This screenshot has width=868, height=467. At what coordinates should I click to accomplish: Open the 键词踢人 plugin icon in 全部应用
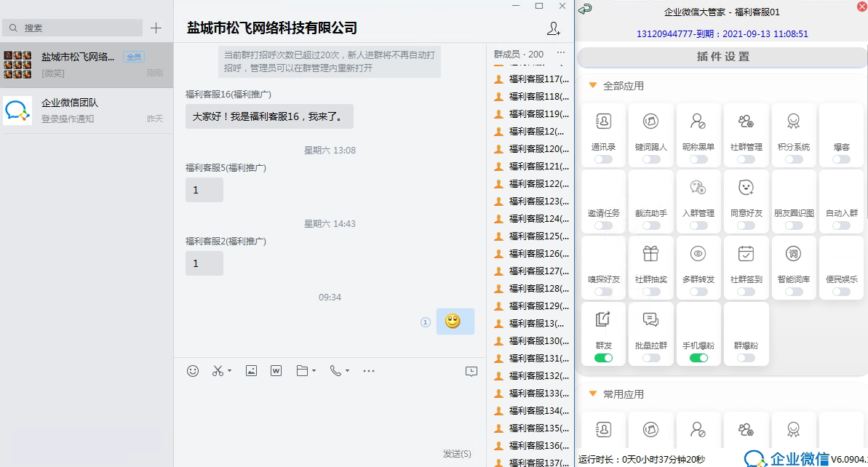click(651, 121)
